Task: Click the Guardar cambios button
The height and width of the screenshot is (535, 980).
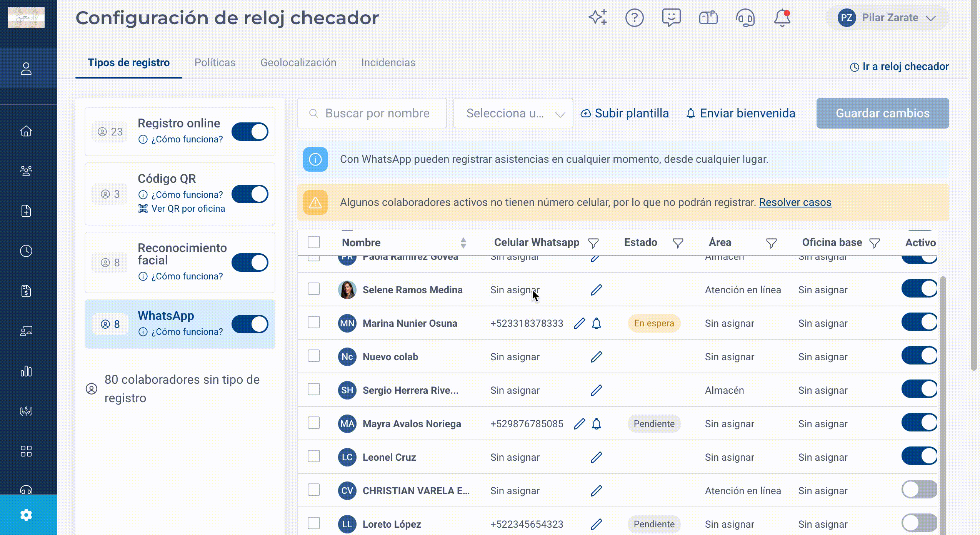Action: coord(882,113)
